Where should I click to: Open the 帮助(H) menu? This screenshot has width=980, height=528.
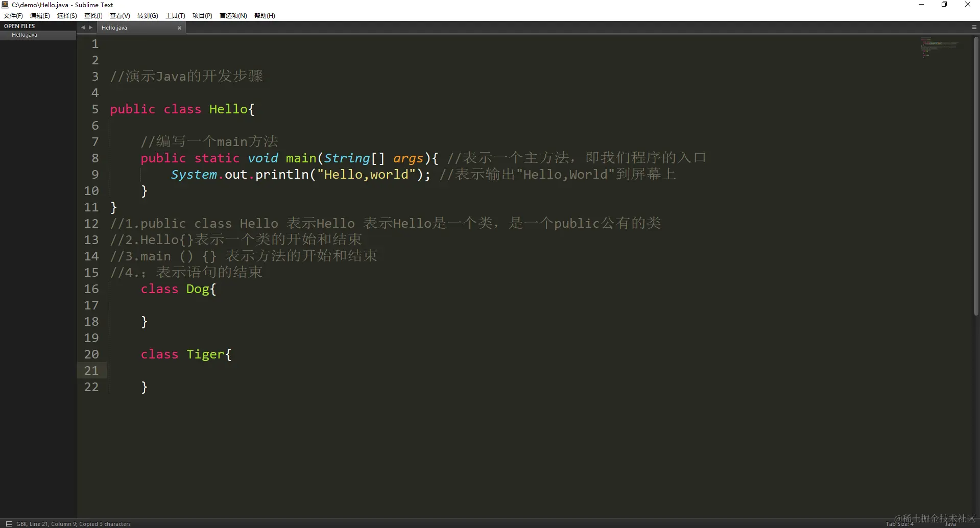pyautogui.click(x=264, y=15)
